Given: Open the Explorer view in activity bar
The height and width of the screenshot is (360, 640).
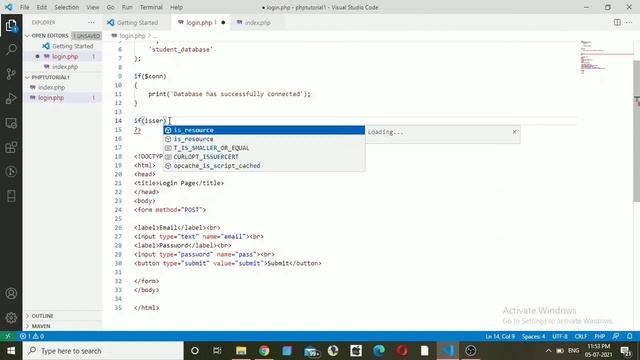Looking at the screenshot, I should 11,25.
